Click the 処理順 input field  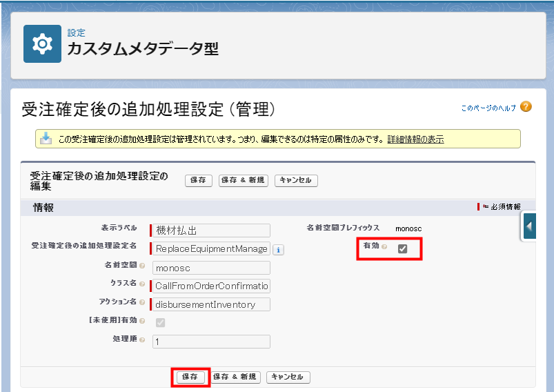coord(210,342)
